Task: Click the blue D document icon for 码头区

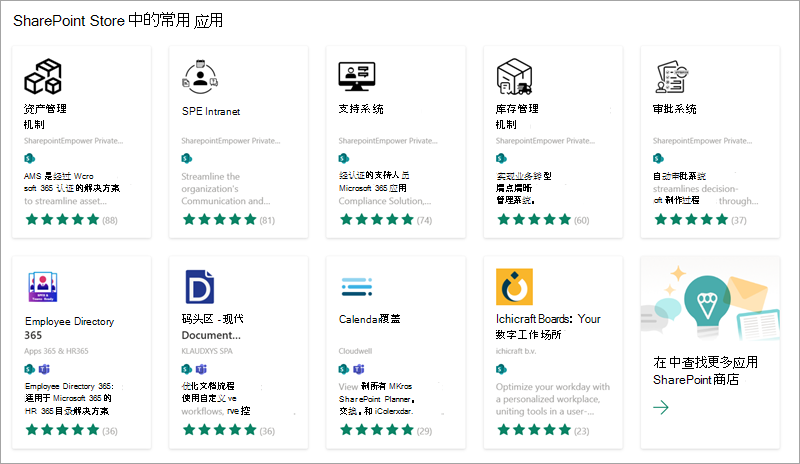Action: [x=199, y=287]
